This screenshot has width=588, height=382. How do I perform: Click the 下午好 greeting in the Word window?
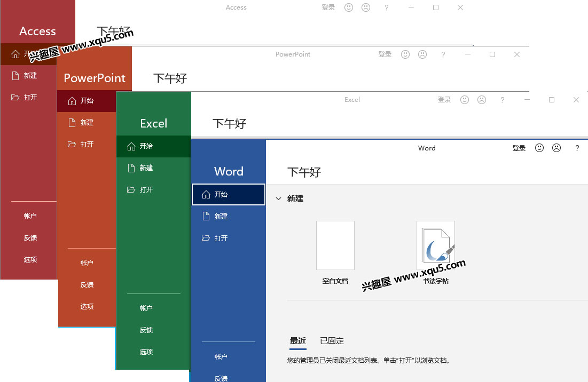304,172
